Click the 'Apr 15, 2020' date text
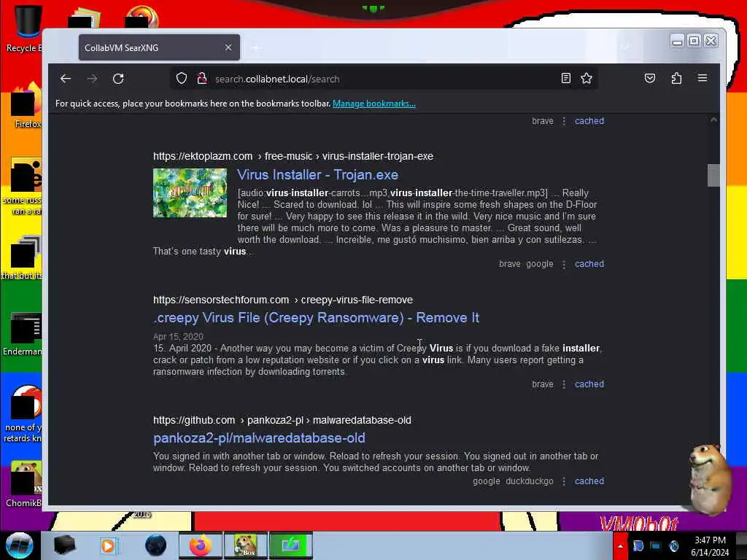 click(x=178, y=337)
